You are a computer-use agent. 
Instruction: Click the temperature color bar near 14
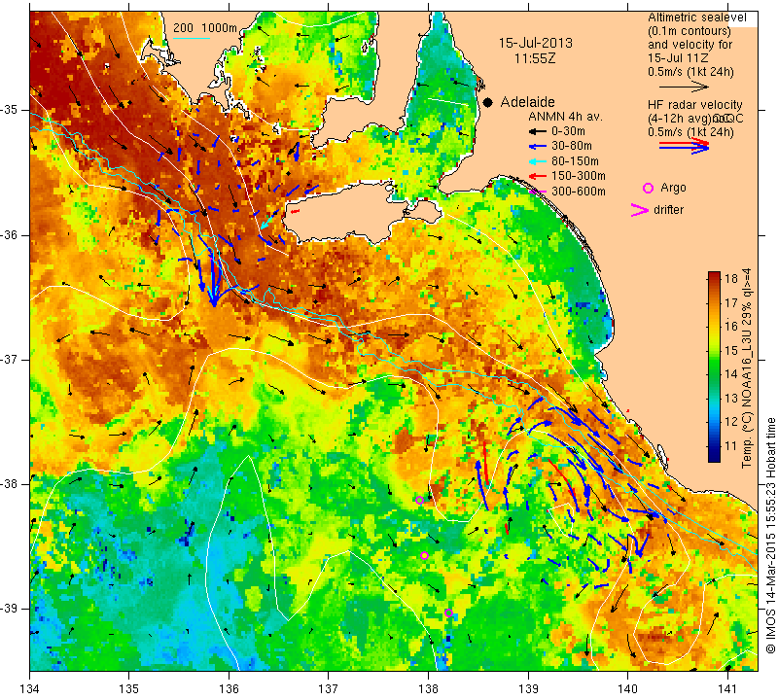(714, 374)
